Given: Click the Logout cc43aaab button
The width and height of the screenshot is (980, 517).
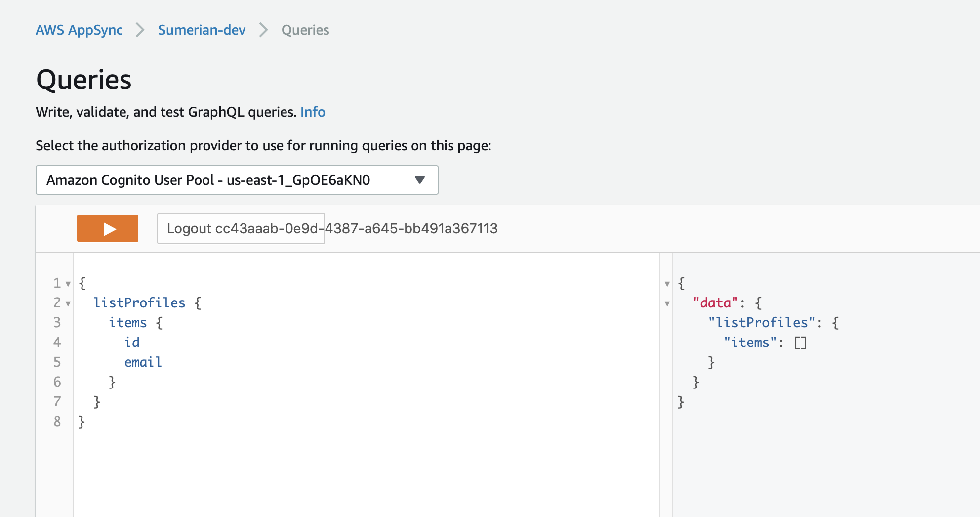Looking at the screenshot, I should tap(241, 228).
